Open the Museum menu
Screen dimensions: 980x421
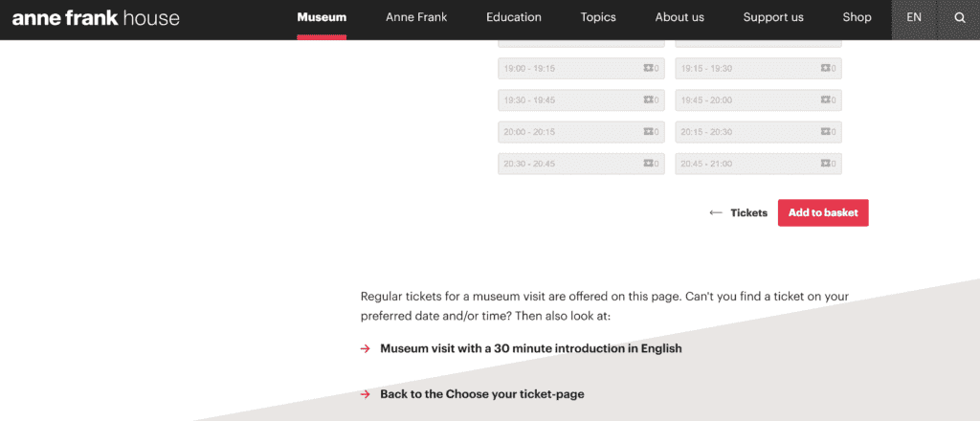pyautogui.click(x=322, y=17)
